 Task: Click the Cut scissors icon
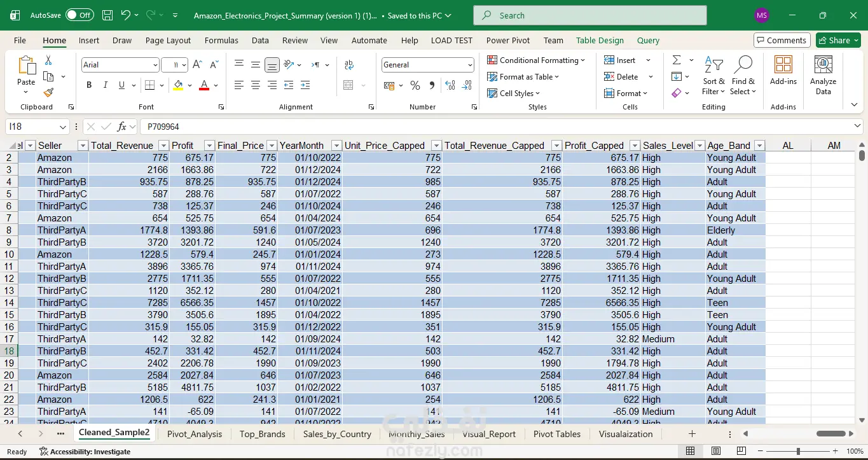(x=48, y=60)
